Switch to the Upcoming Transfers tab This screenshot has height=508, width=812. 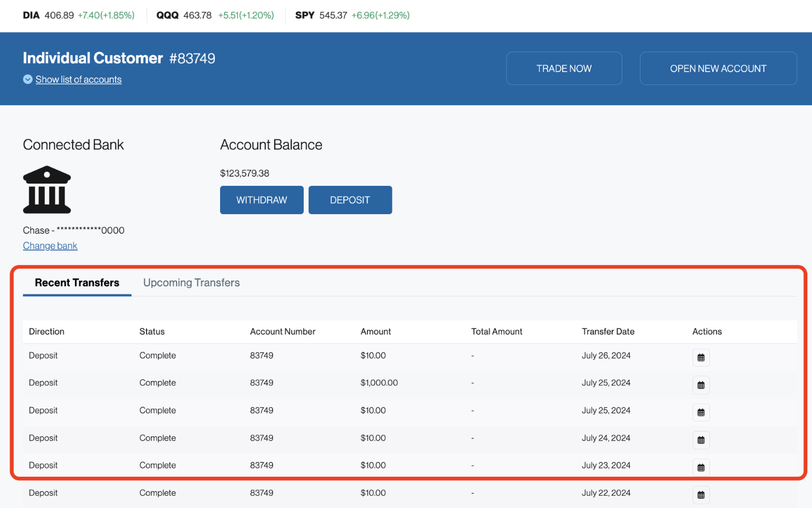[191, 283]
